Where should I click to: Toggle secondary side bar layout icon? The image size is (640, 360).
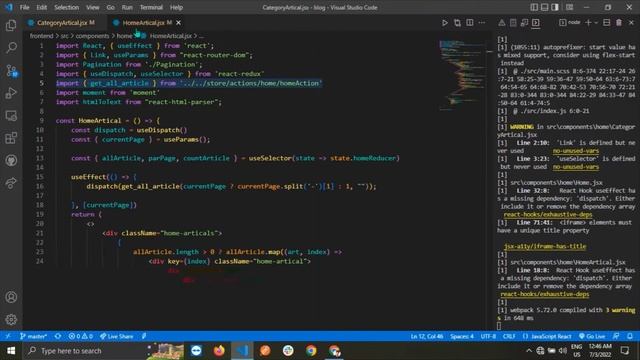pos(555,7)
